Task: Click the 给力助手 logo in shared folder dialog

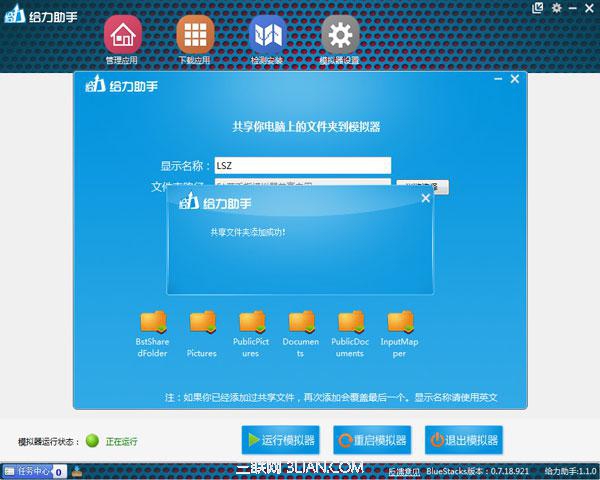Action: [121, 84]
